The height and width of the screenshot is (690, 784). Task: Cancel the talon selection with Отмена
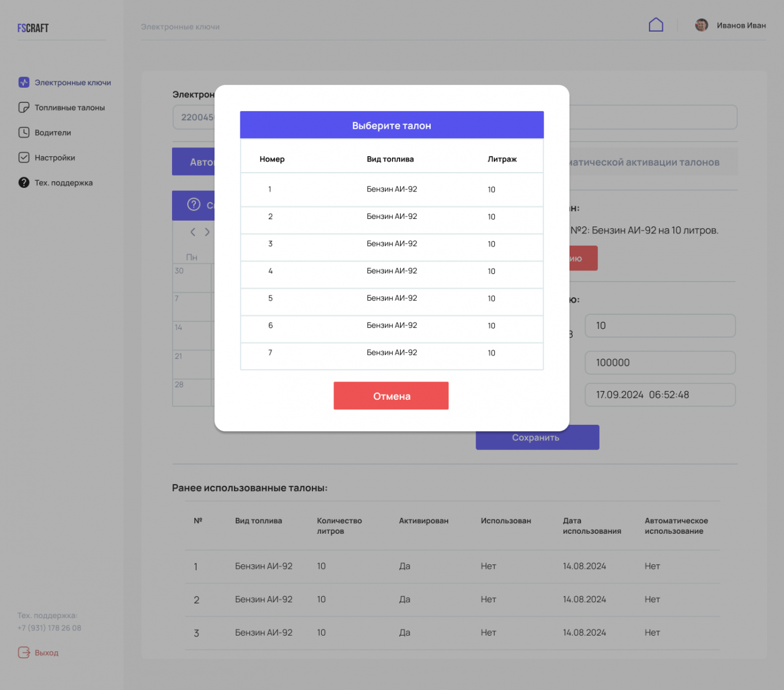pos(391,396)
